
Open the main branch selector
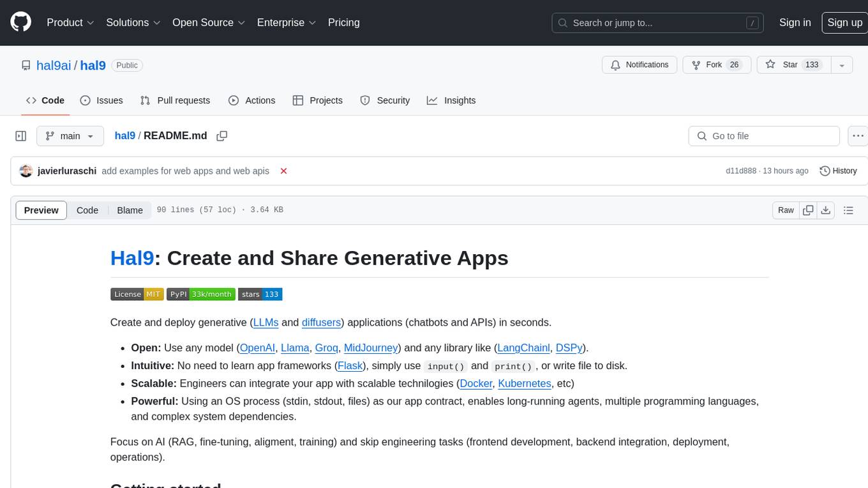click(70, 136)
